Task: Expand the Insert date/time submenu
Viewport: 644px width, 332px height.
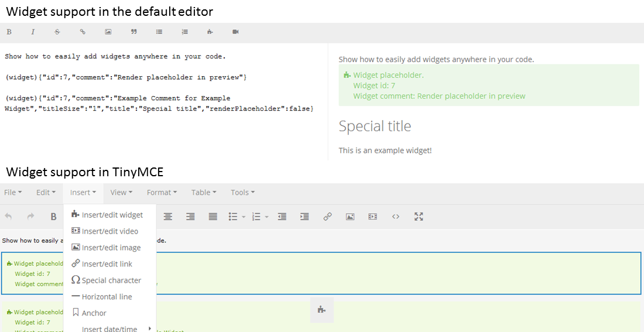Action: click(110, 328)
